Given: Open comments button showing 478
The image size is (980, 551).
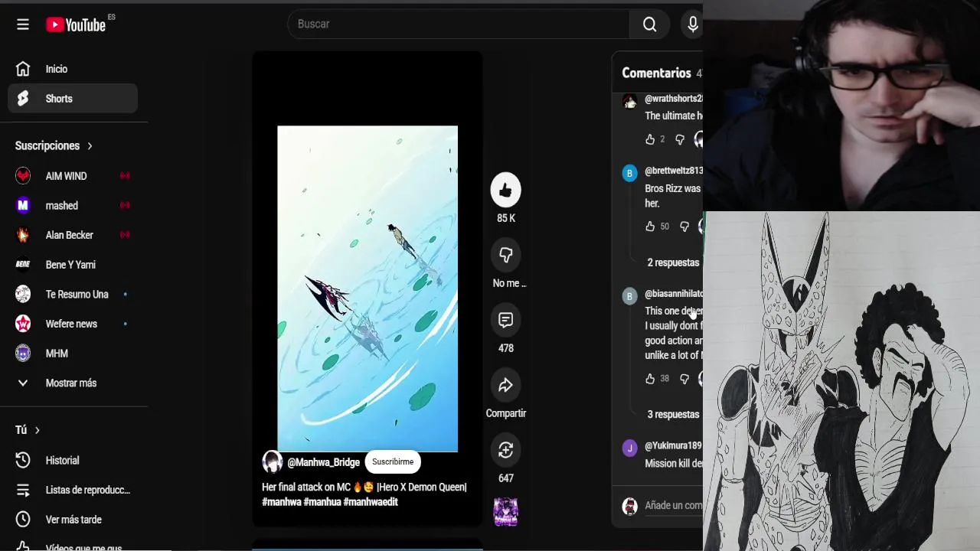Looking at the screenshot, I should point(505,320).
